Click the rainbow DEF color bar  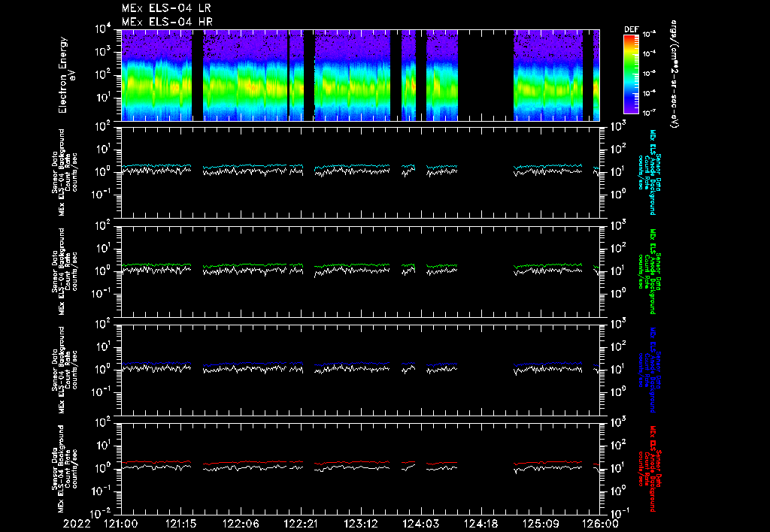click(x=631, y=74)
